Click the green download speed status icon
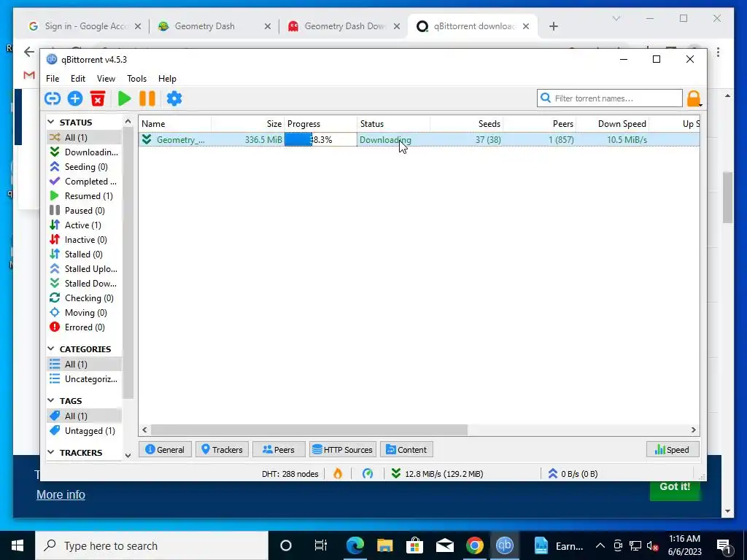Viewport: 747px width, 560px height. click(x=396, y=473)
